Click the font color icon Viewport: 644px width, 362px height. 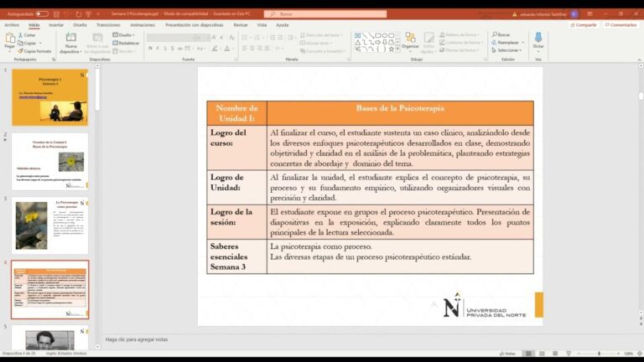click(227, 49)
